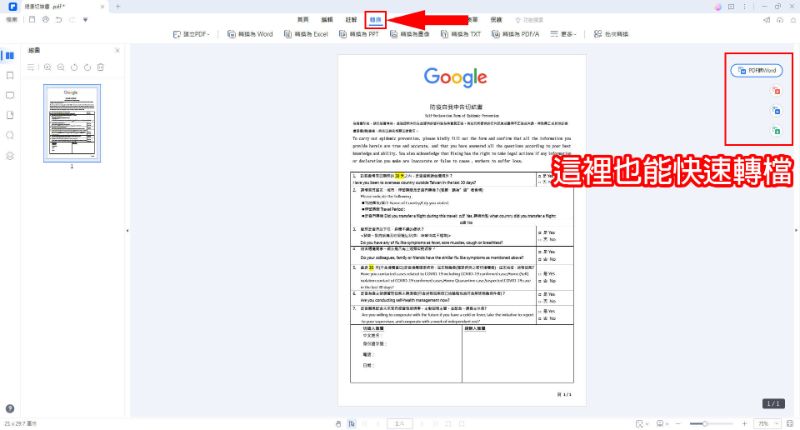The width and height of the screenshot is (800, 430).
Task: Click the share icon at top right
Action: (766, 20)
